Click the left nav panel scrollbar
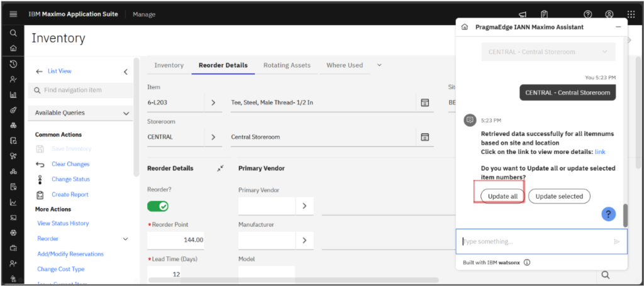Screen dimensions: 644x286 pyautogui.click(x=136, y=117)
